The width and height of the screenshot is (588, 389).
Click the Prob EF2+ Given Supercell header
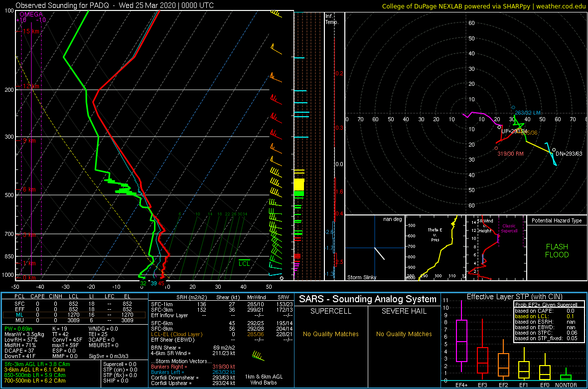pos(545,305)
